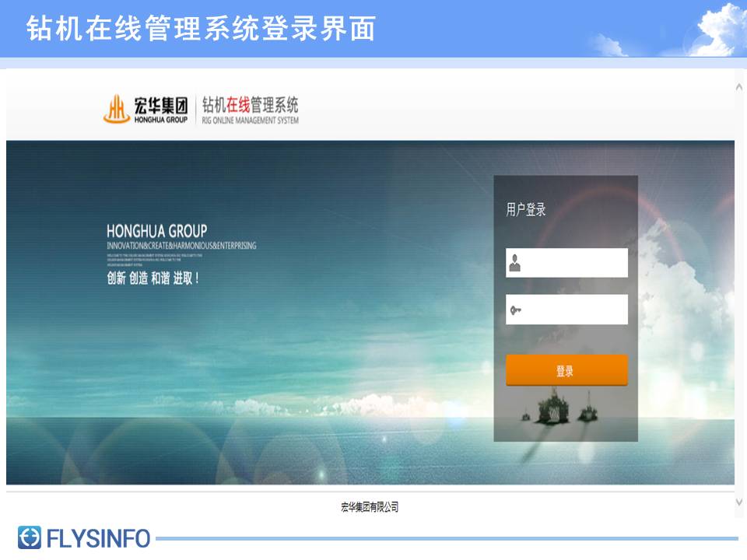Click the 钻机在线管理系统 header title
This screenshot has width=747, height=560.
pos(250,104)
